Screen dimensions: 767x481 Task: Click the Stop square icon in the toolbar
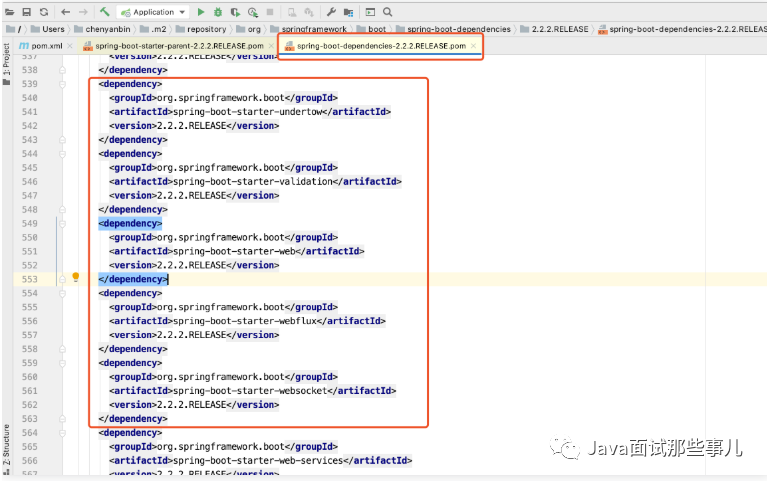click(x=270, y=12)
